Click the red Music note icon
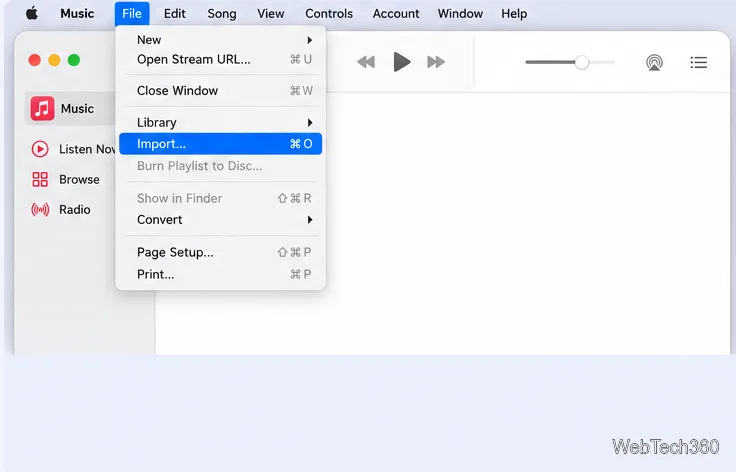 42,108
